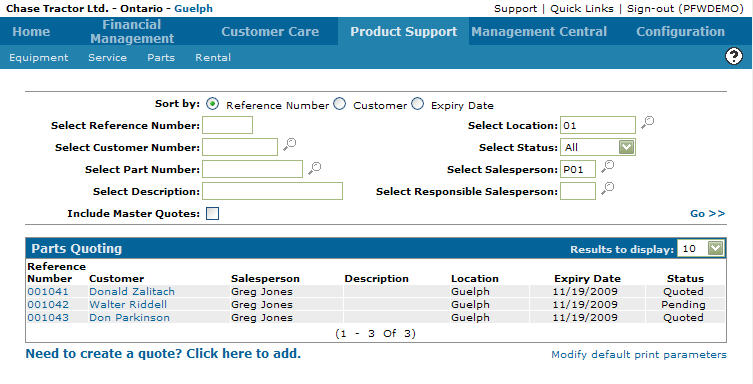753x384 pixels.
Task: Open part number lookup magnifier
Action: [x=315, y=168]
